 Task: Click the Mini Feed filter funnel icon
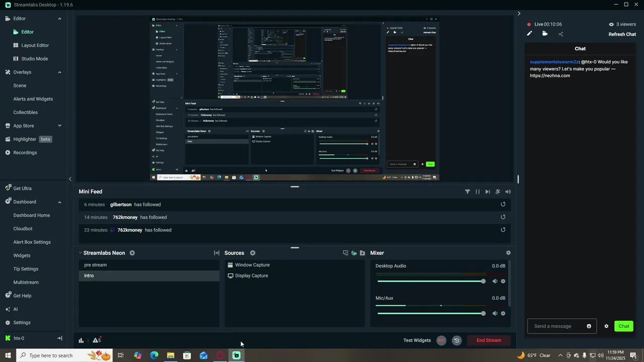point(467,192)
